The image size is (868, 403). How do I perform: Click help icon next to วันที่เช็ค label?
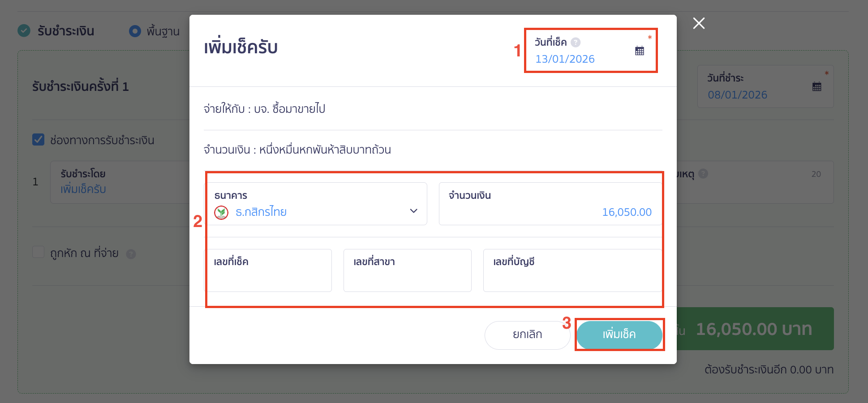click(x=576, y=42)
